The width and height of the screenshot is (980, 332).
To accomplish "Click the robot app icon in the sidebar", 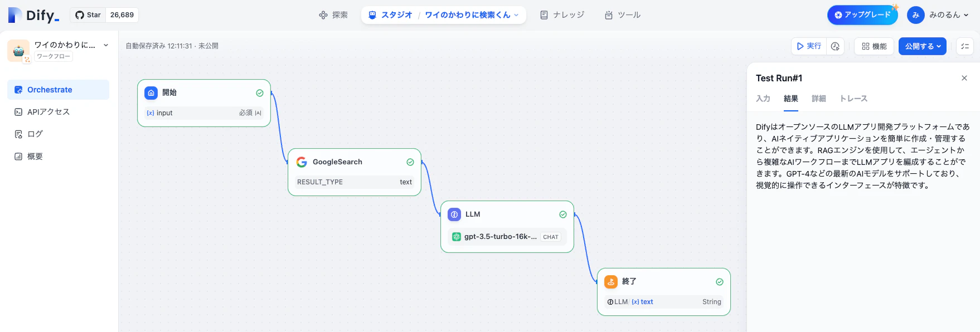I will point(18,51).
